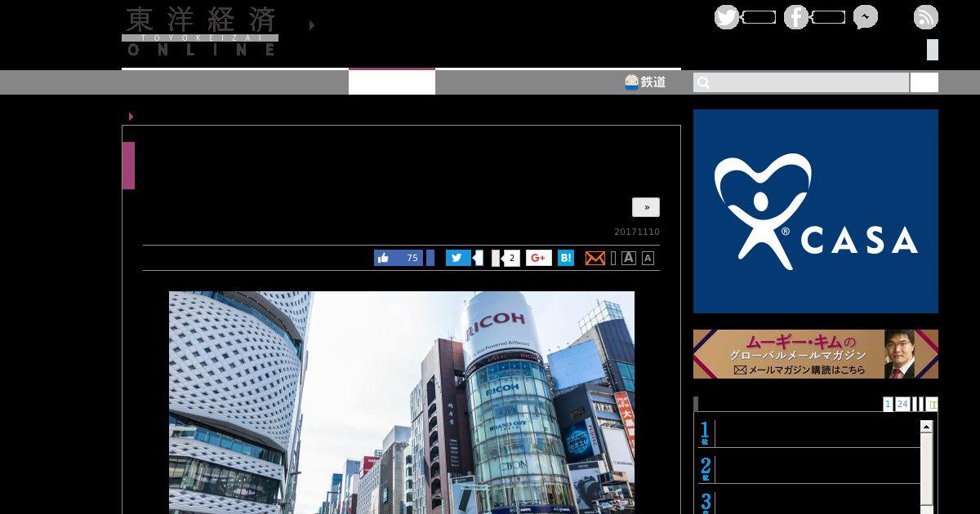This screenshot has width=980, height=514.
Task: Open the 鉄道 railway section link
Action: (645, 82)
